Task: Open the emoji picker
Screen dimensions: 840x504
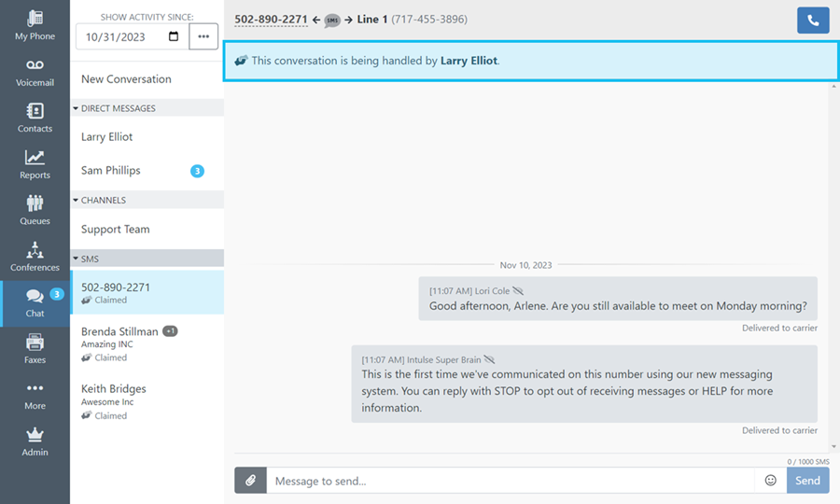Action: (x=770, y=481)
